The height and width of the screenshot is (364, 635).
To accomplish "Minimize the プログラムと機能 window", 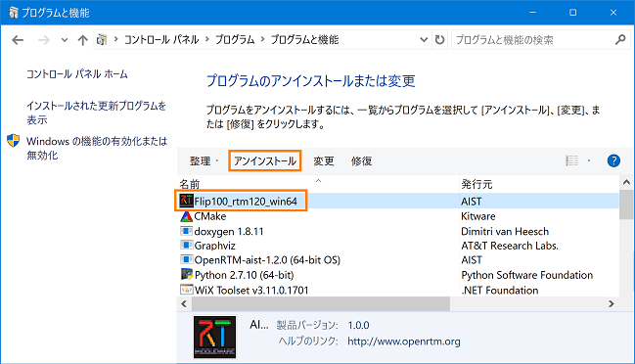I will click(532, 13).
